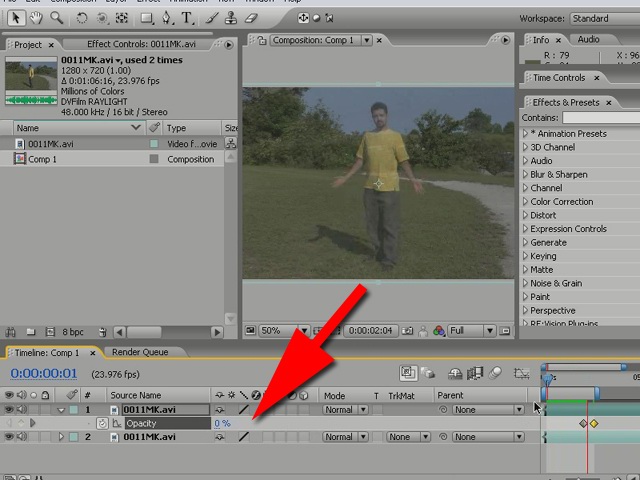Toggle video eye for layer 2
The width and height of the screenshot is (640, 480).
pyautogui.click(x=10, y=437)
